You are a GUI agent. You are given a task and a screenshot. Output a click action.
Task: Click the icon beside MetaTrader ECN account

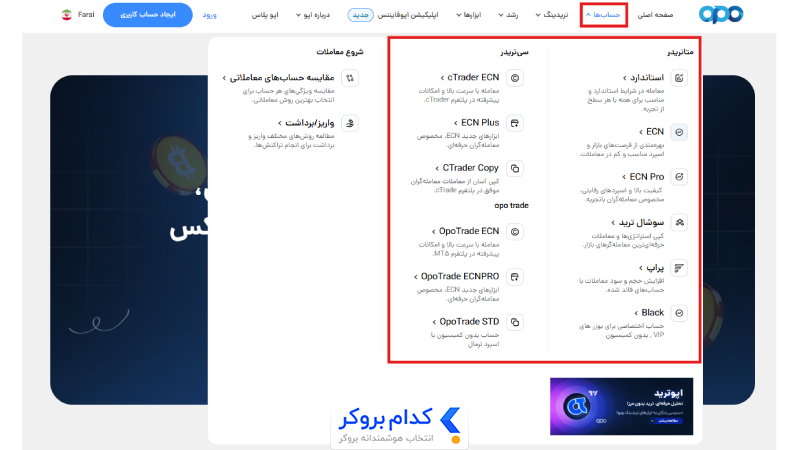coord(679,132)
